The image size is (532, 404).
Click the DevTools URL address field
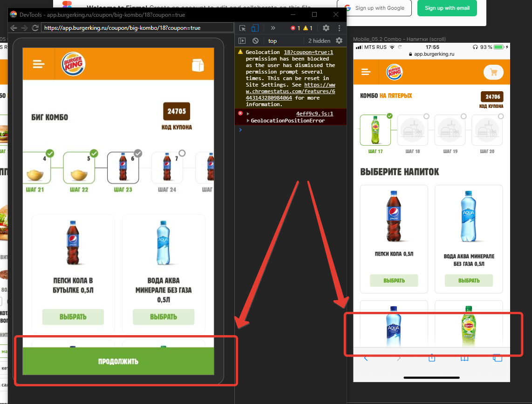137,28
